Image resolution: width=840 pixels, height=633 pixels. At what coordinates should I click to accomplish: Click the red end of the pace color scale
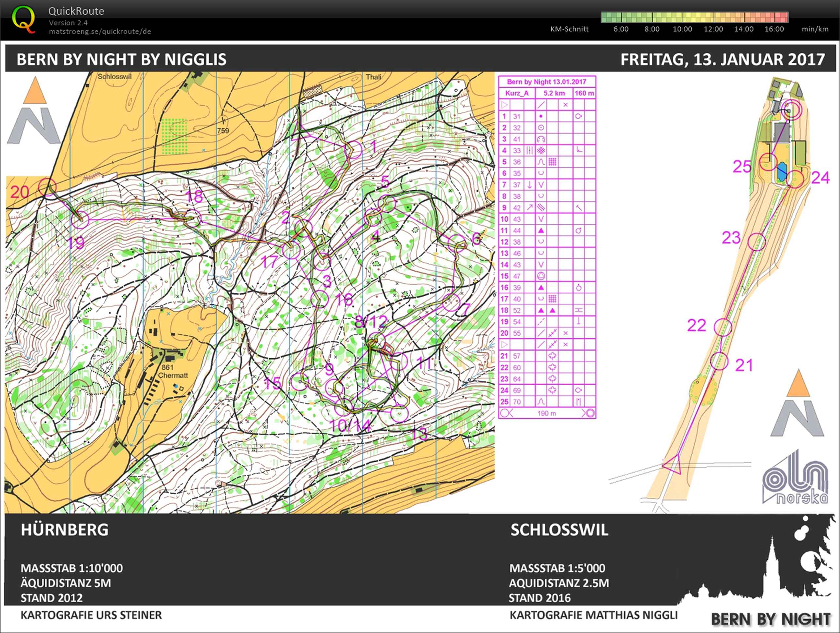click(784, 17)
